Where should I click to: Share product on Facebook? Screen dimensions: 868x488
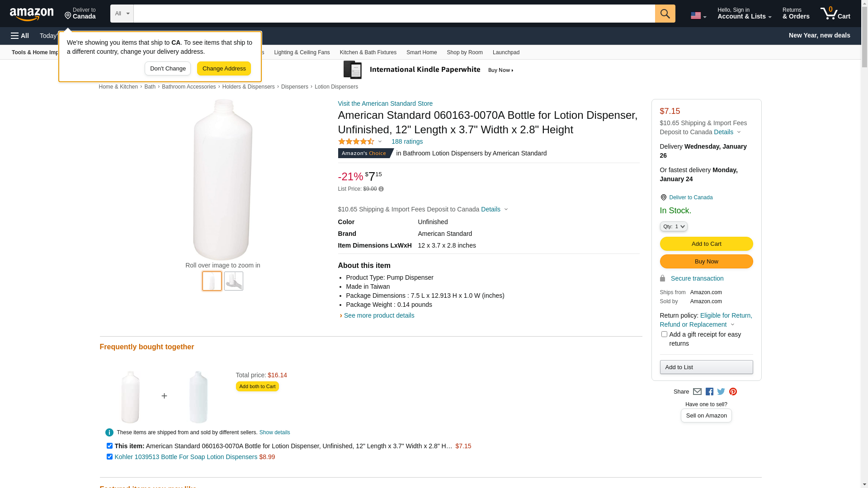coord(709,392)
